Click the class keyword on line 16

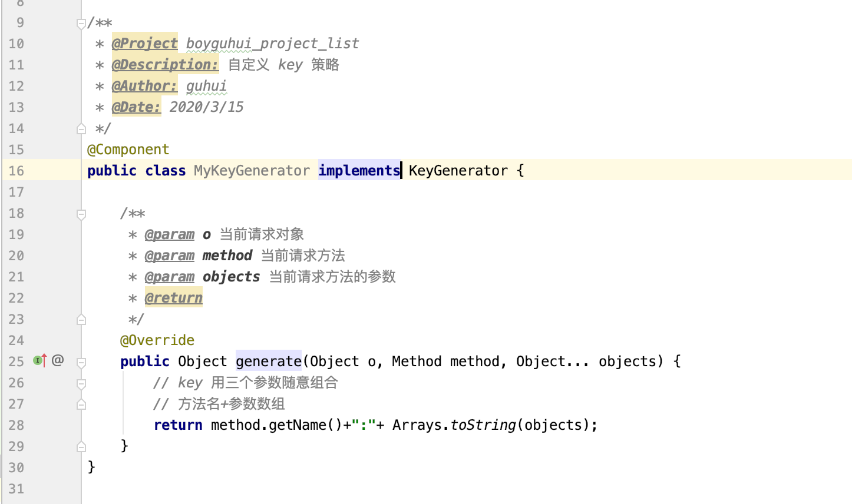point(166,171)
